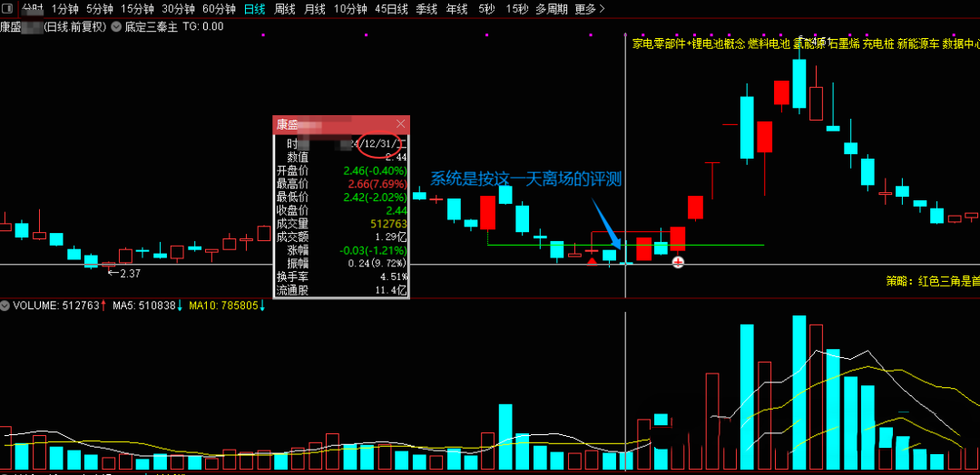Screen dimensions: 980x475
Task: Click the 底定三秦主 indicator name
Action: point(153,26)
